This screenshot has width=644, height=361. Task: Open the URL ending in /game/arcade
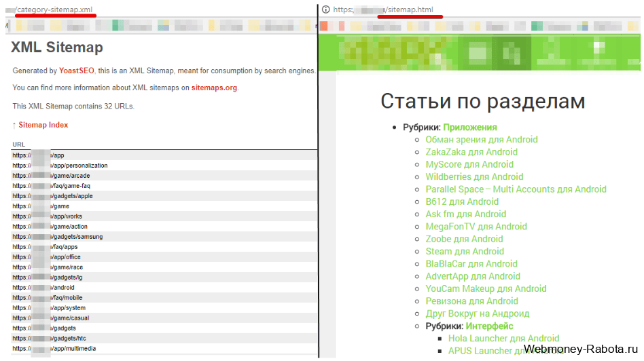pyautogui.click(x=52, y=176)
